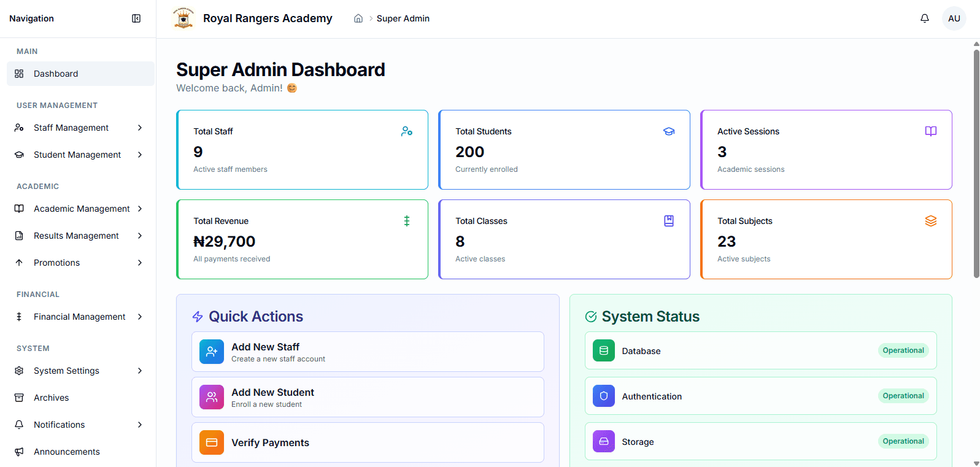
Task: Click the Super Admin breadcrumb link
Action: click(403, 18)
